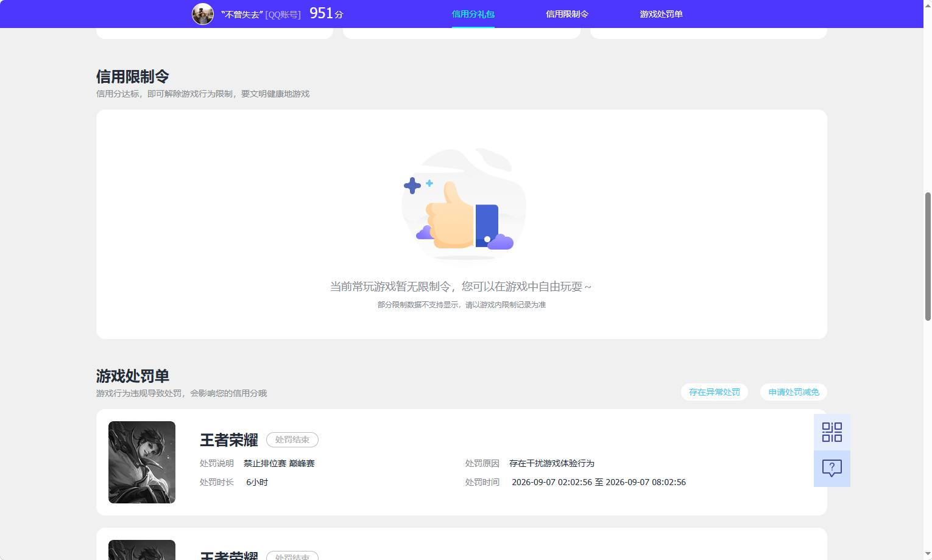Click the 游戏处罚单 section heading
932x560 pixels.
point(132,376)
